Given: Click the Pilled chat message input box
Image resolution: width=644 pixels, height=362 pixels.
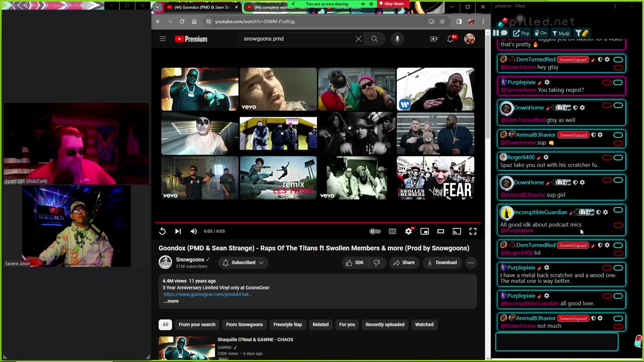Looking at the screenshot, I should click(557, 342).
